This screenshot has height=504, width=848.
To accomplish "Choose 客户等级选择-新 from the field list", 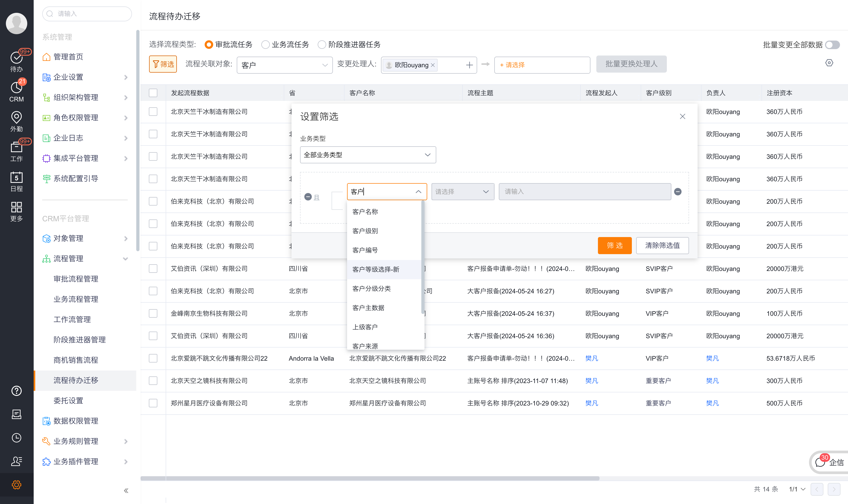I will [x=384, y=269].
